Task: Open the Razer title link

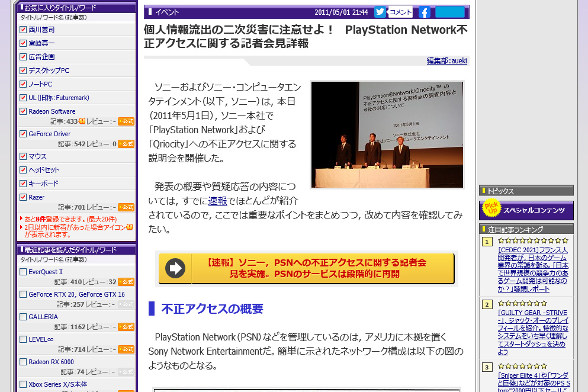Action: coord(36,197)
